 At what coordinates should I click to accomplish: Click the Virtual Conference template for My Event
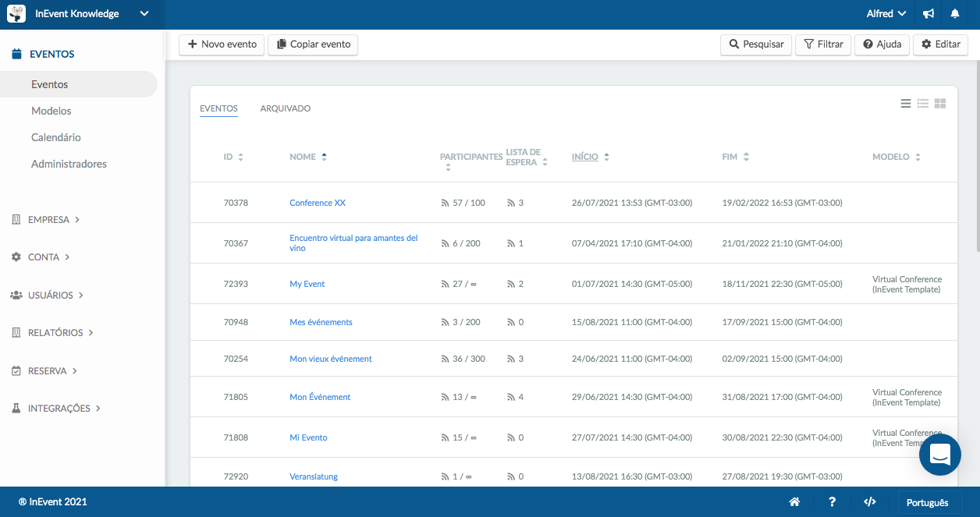pyautogui.click(x=907, y=285)
